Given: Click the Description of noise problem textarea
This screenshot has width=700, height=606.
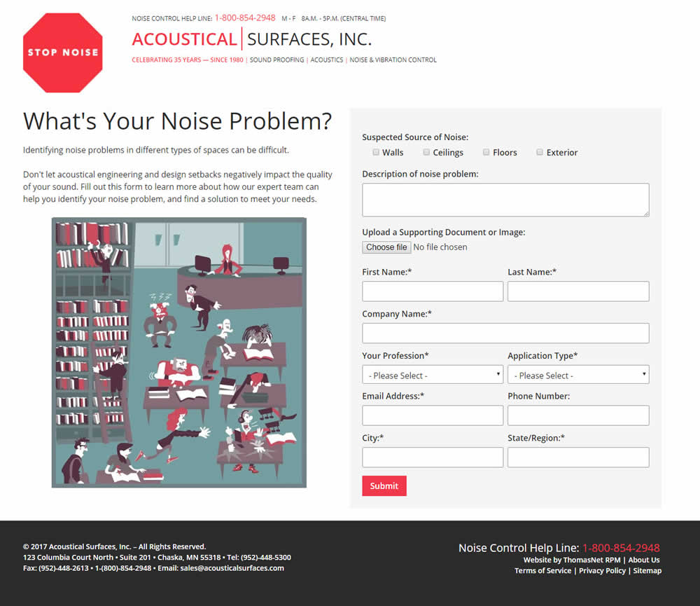Looking at the screenshot, I should pos(505,200).
